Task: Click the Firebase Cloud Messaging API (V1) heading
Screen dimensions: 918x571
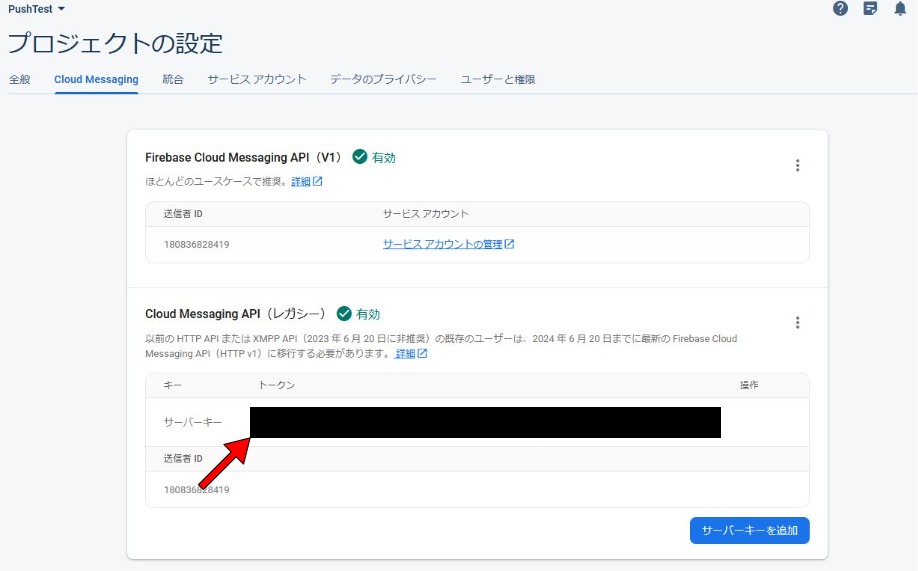Action: (244, 158)
